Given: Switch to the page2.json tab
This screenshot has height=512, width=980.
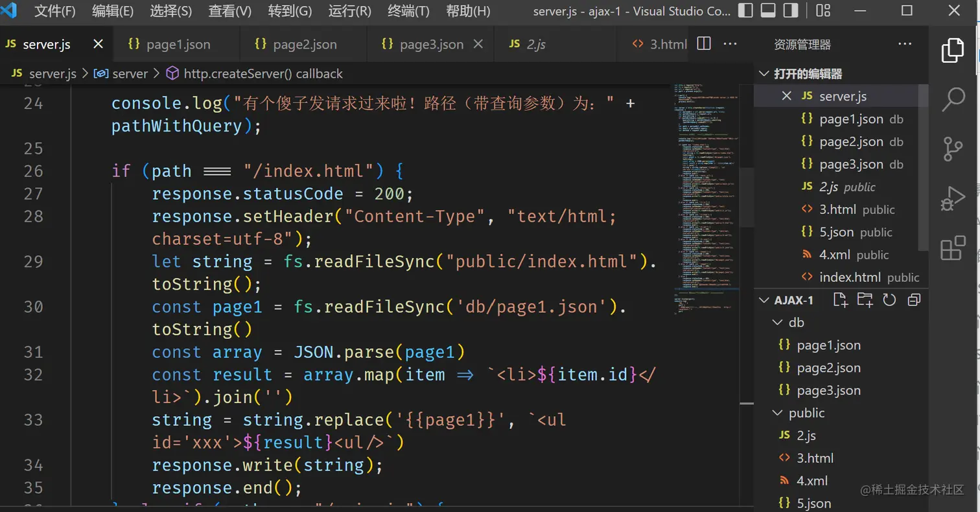Looking at the screenshot, I should pos(303,44).
